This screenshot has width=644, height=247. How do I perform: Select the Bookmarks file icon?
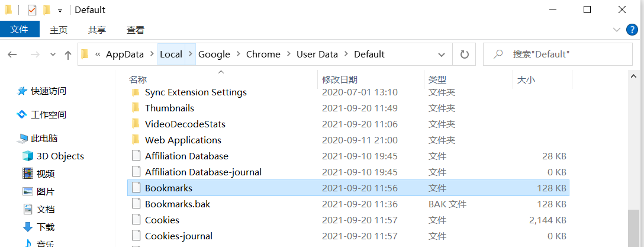[135, 188]
